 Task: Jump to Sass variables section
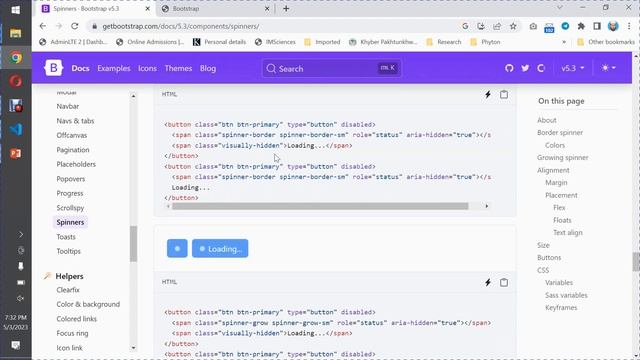tap(566, 295)
